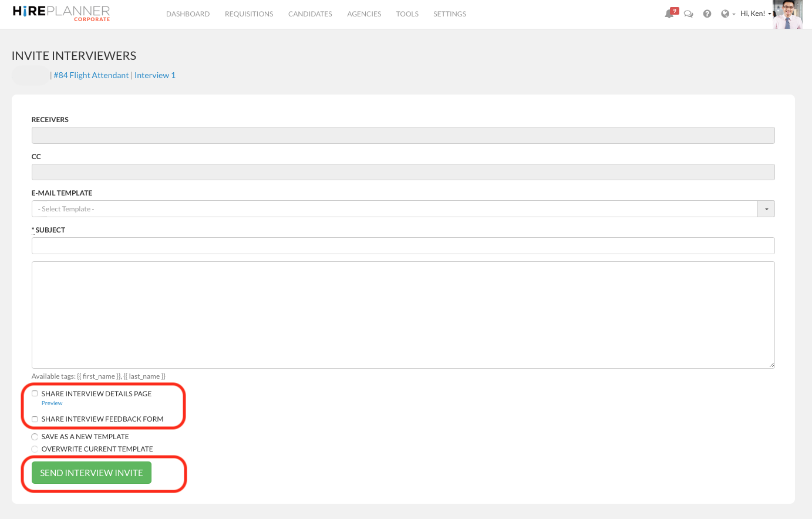The width and height of the screenshot is (812, 519).
Task: Expand the E-mail Template dropdown arrow
Action: tap(766, 209)
